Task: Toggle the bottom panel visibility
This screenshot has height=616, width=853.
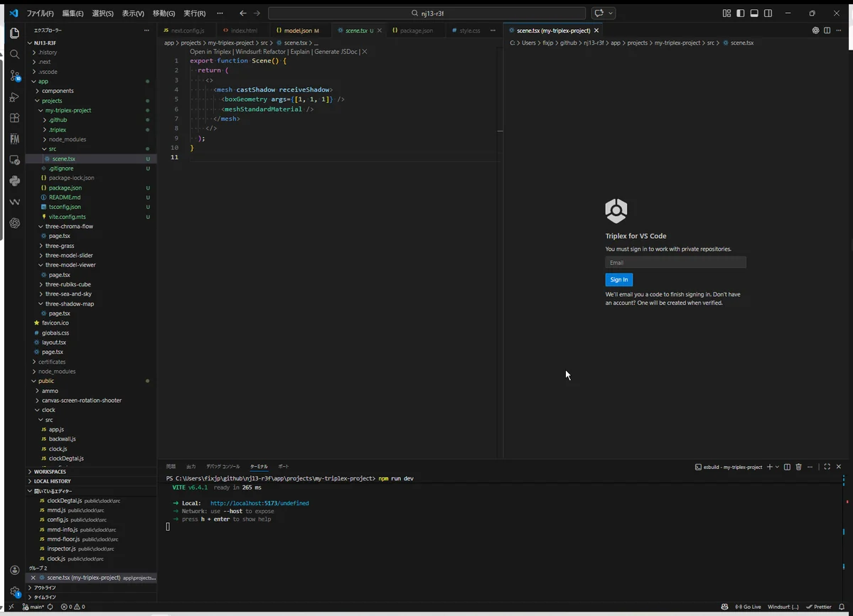Action: point(754,13)
